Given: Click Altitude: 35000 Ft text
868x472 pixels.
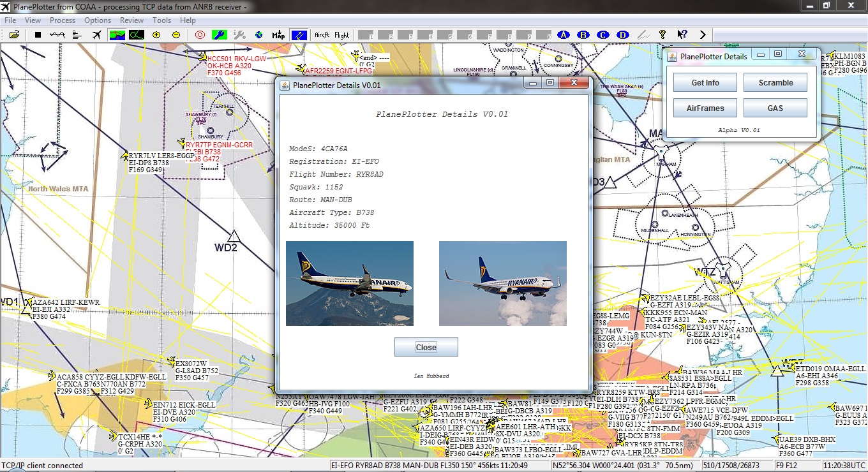Looking at the screenshot, I should [329, 225].
